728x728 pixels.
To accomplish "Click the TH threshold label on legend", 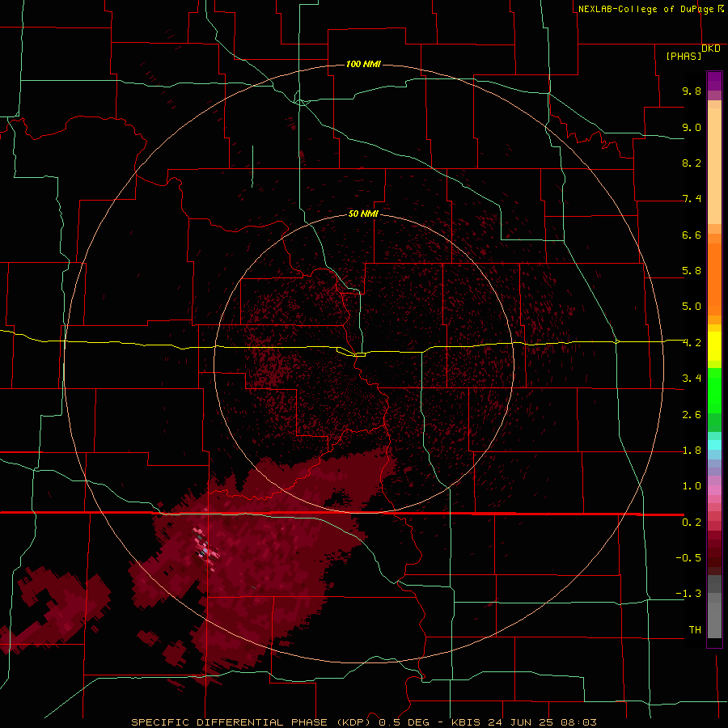I will [695, 630].
